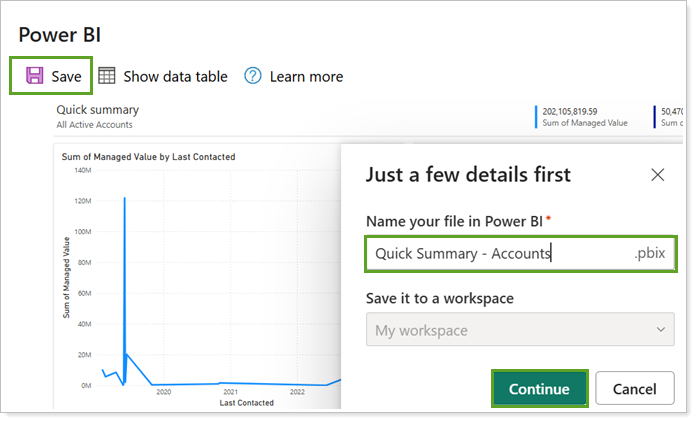Close the 'Just a few details first' dialog

658,175
